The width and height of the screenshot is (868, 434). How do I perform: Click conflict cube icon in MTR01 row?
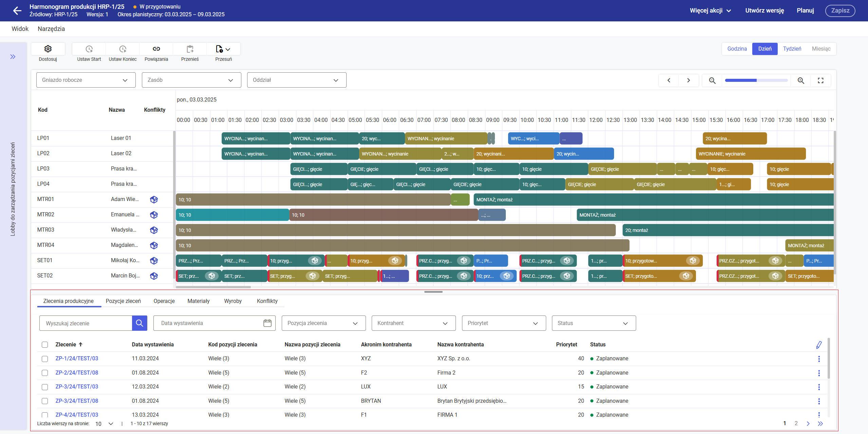(154, 200)
